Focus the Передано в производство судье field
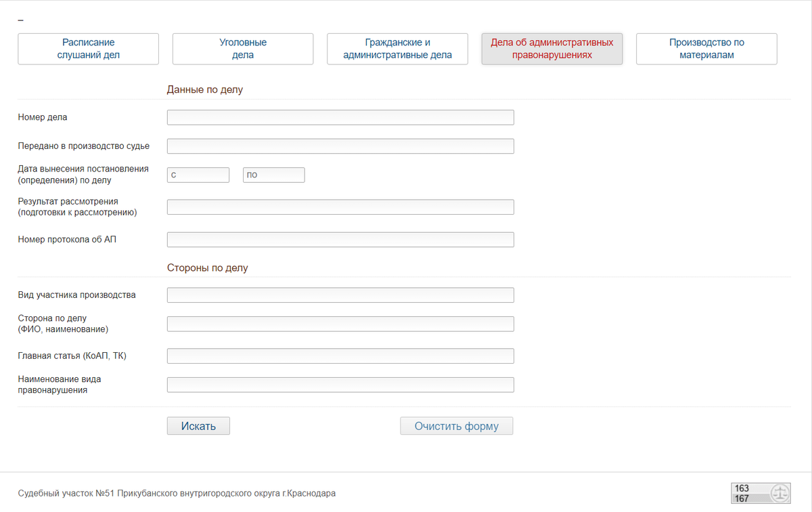812x512 pixels. (x=340, y=146)
